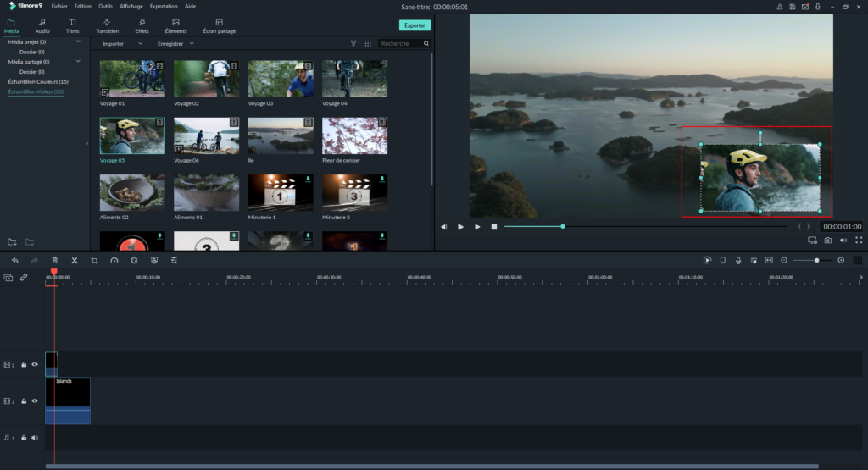The width and height of the screenshot is (868, 470).
Task: Switch to the Effets tab
Action: 142,26
